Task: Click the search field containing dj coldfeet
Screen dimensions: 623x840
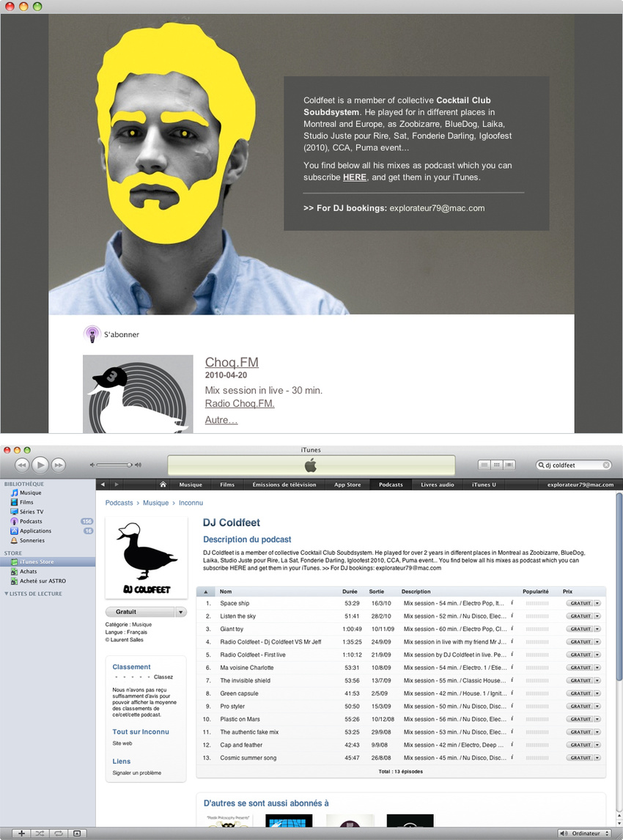Action: point(574,465)
